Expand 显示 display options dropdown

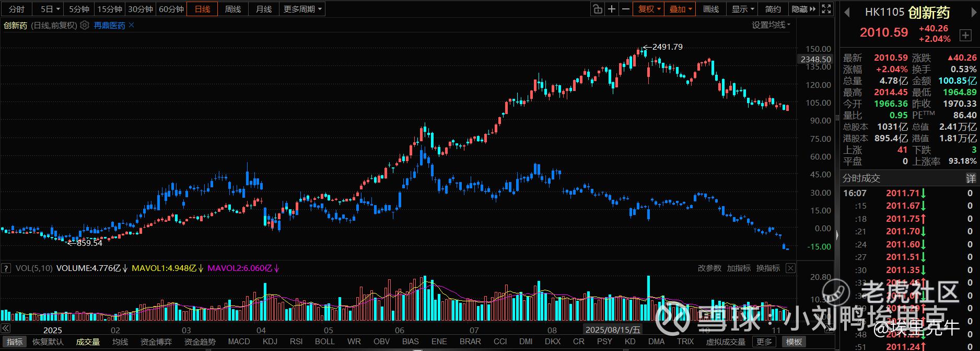coord(742,9)
